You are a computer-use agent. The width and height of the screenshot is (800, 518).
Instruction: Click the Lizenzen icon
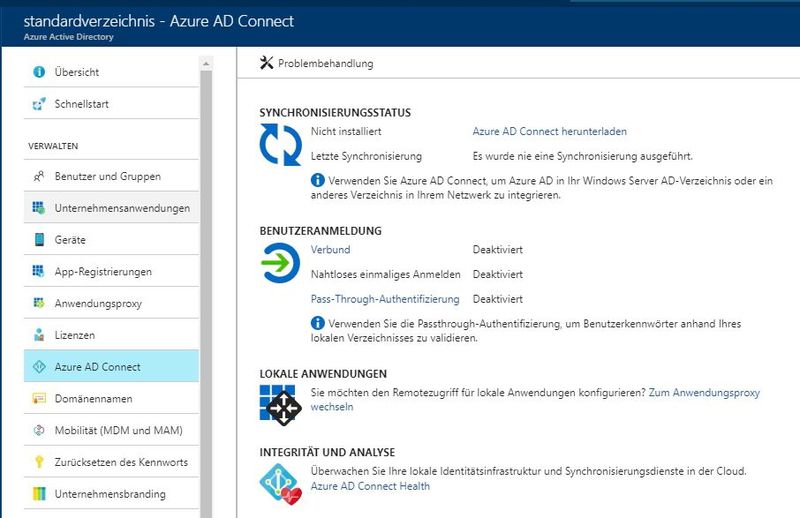(x=39, y=335)
